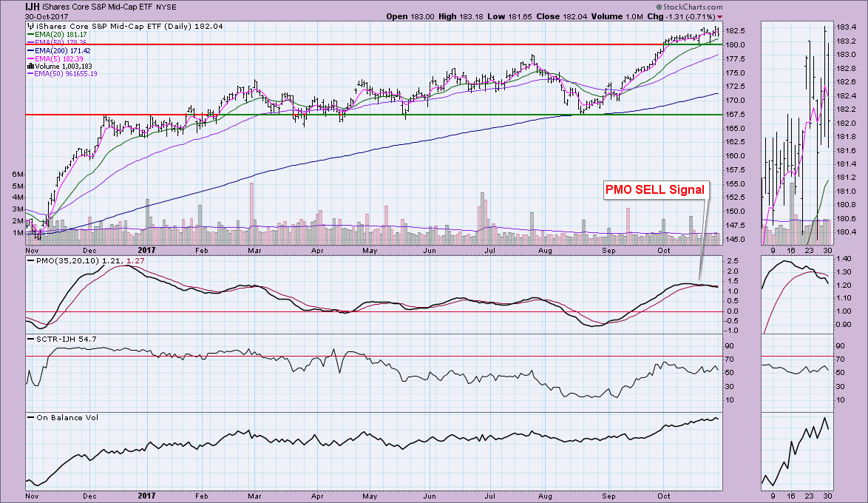Screen dimensions: 868x503
Task: Click the magenta EMA(5) line swatch
Action: click(x=30, y=58)
